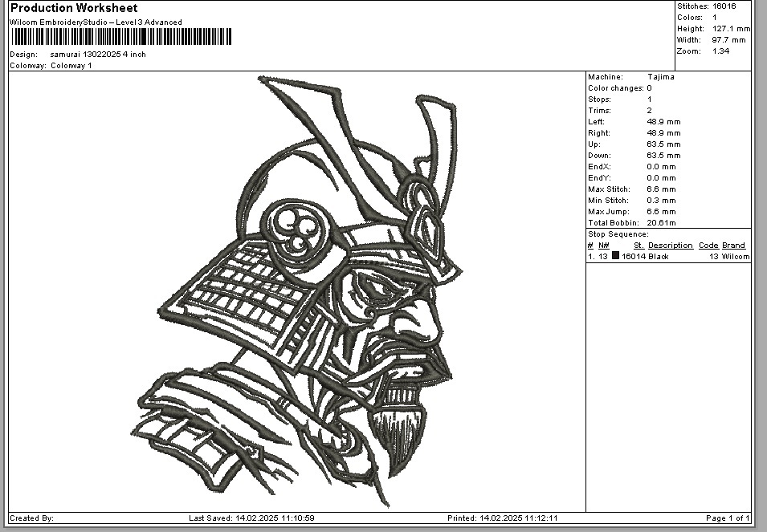
Task: Click the N# column header
Action: [x=604, y=246]
